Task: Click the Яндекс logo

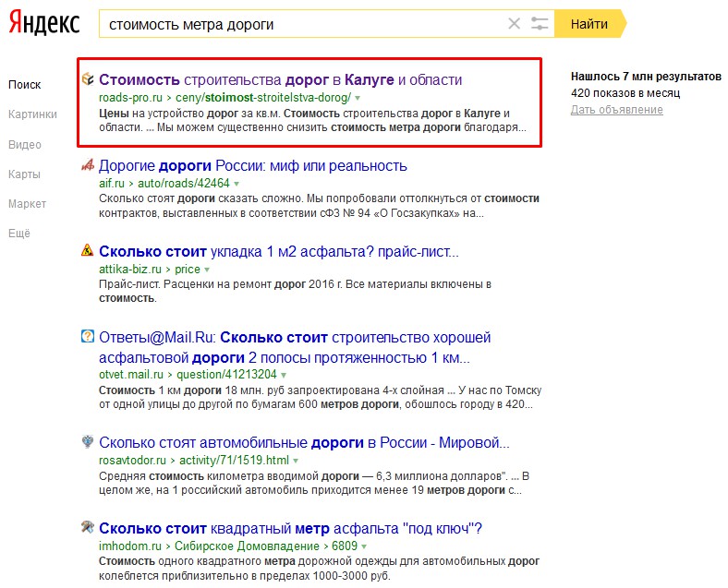Action: point(44,23)
